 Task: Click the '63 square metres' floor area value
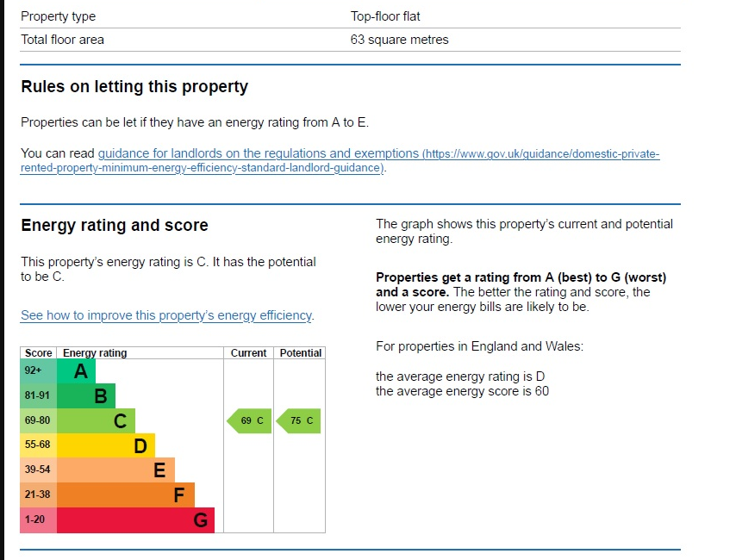(399, 40)
